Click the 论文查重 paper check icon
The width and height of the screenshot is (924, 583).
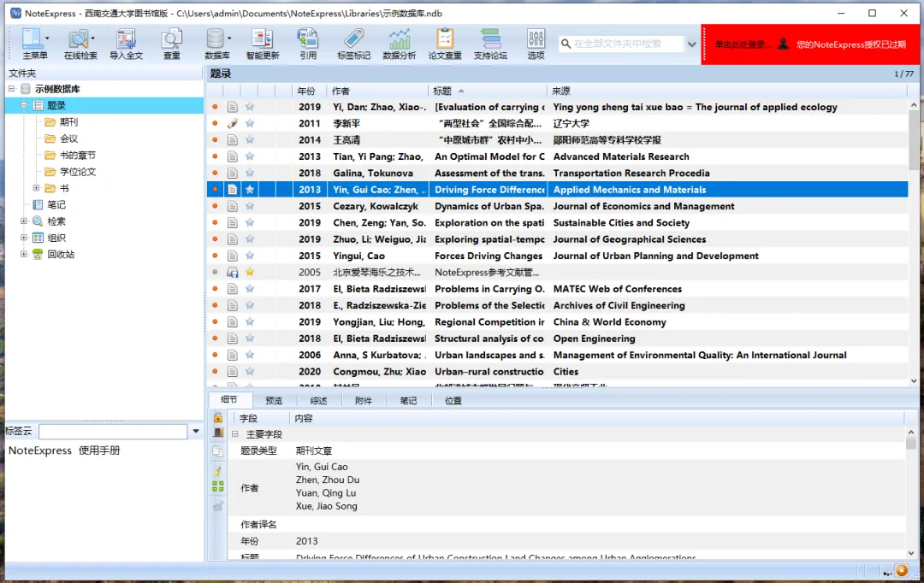coord(445,44)
